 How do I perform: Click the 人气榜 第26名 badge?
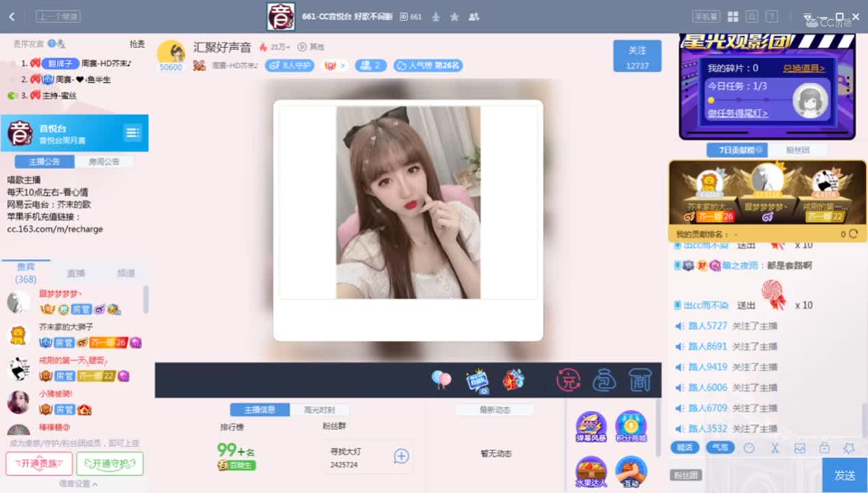[x=428, y=66]
